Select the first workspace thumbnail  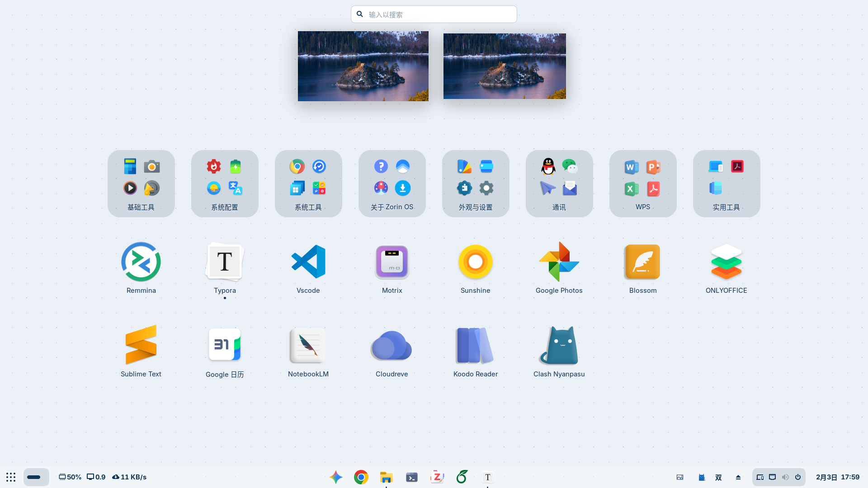coord(363,66)
